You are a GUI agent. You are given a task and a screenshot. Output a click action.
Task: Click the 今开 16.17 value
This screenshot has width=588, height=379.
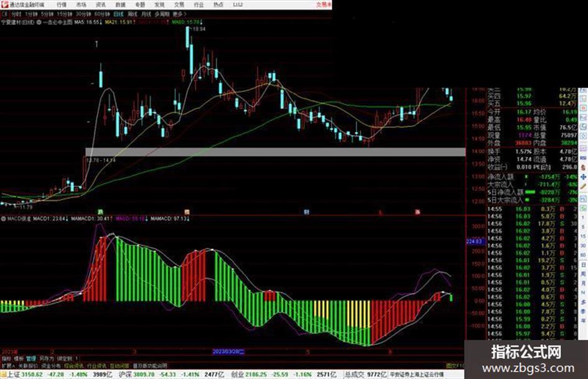tap(524, 112)
